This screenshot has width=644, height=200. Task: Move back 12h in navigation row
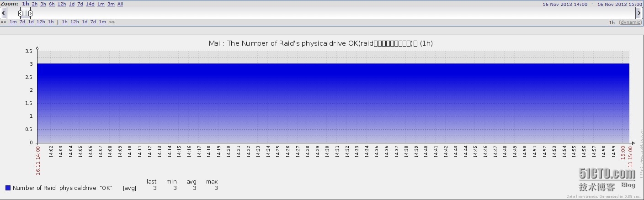click(41, 22)
